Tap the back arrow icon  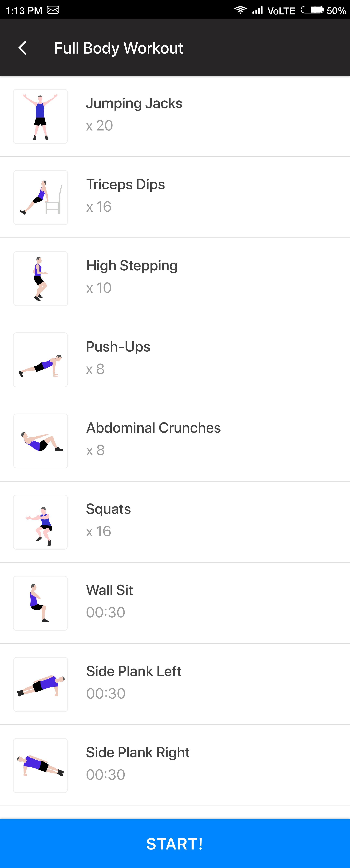(x=23, y=48)
